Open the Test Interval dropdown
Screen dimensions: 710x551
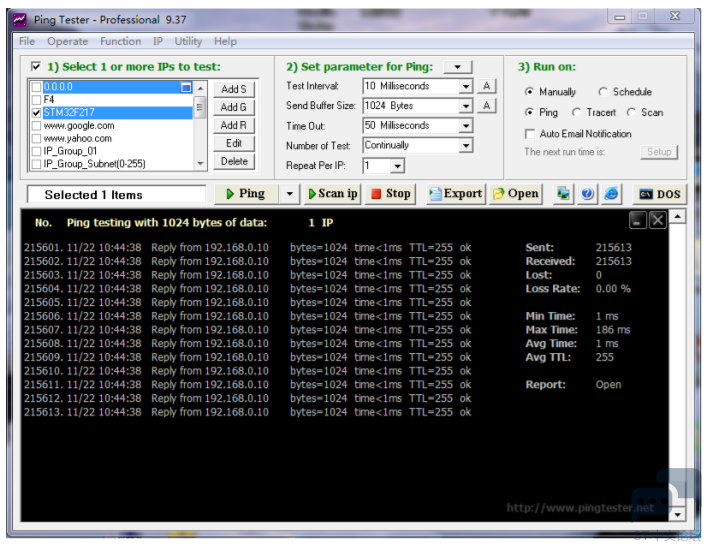pos(465,87)
